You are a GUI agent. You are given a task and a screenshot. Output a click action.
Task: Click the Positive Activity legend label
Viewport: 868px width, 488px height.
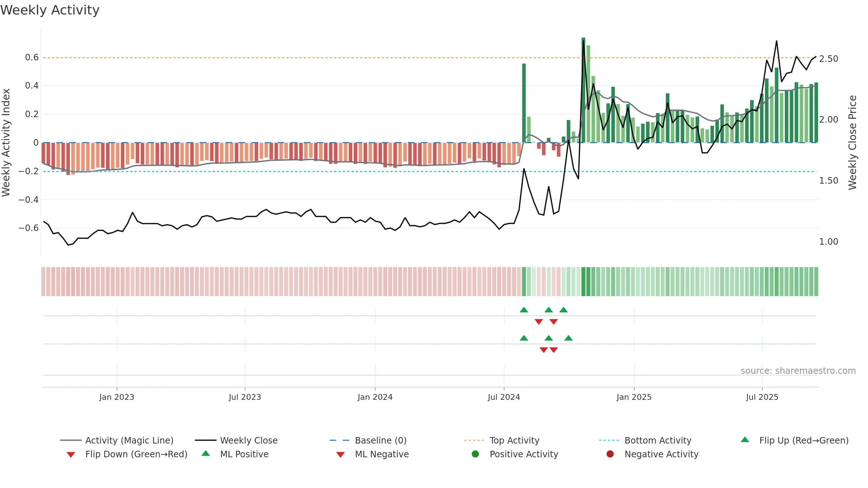[524, 454]
